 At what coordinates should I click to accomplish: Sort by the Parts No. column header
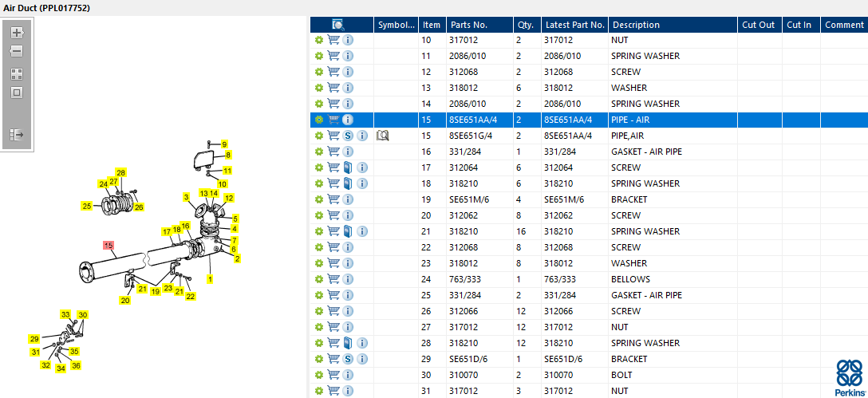tap(479, 25)
